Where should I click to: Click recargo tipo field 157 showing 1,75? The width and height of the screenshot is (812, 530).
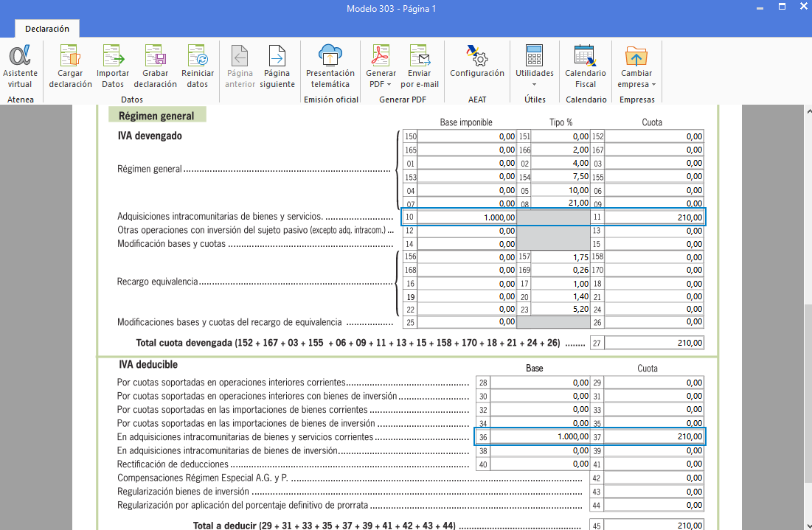[561, 257]
